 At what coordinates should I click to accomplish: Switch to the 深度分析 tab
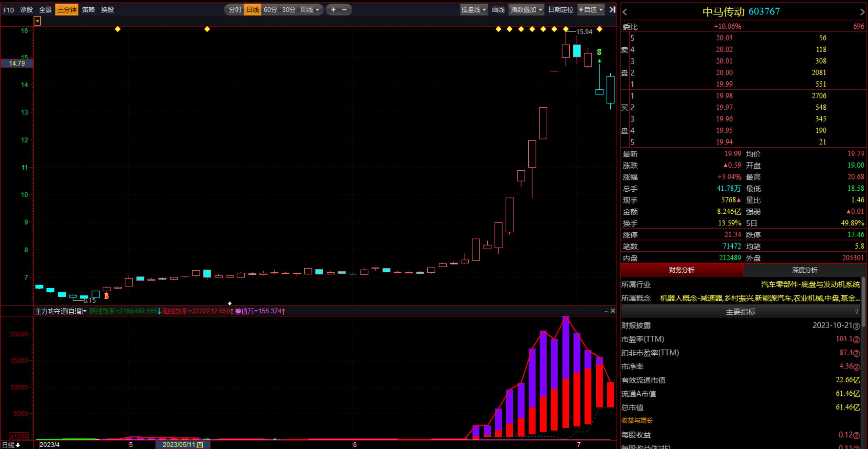point(805,270)
